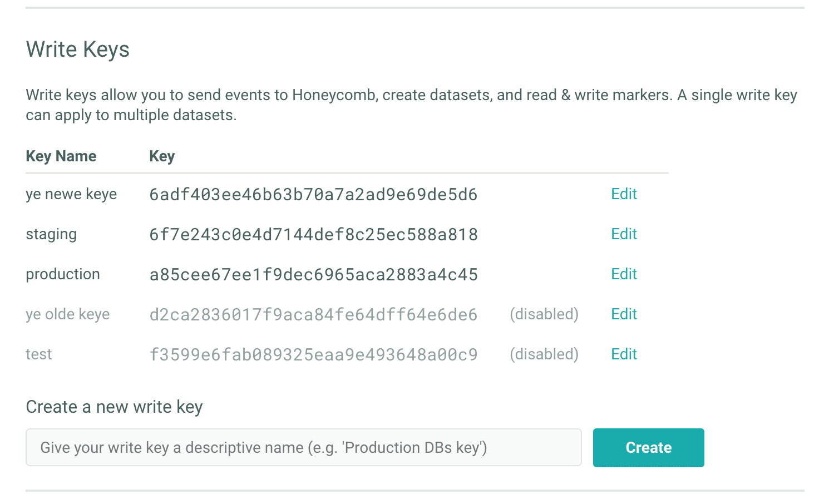
Task: Edit the disabled 'ye olde keye' key
Action: coord(623,314)
